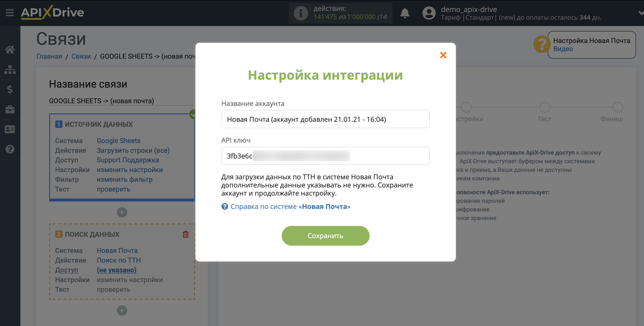Click the account name input field
The image size is (644, 326).
[x=325, y=119]
